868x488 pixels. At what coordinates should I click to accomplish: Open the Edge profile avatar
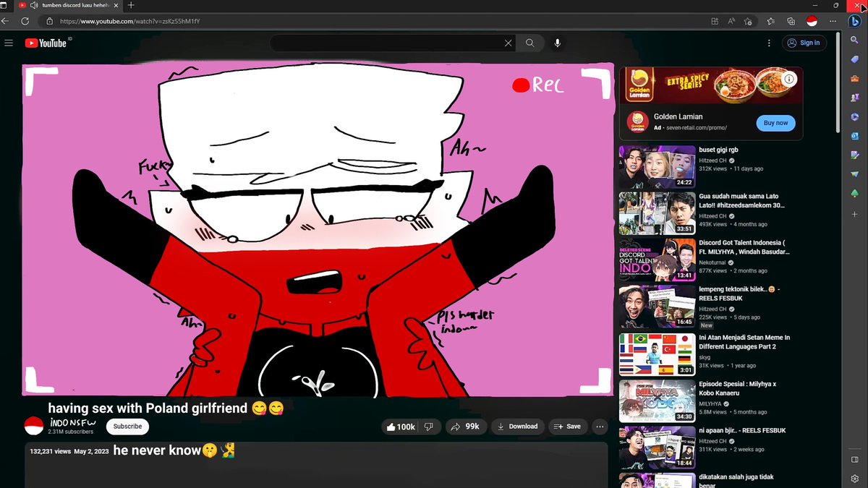click(812, 21)
